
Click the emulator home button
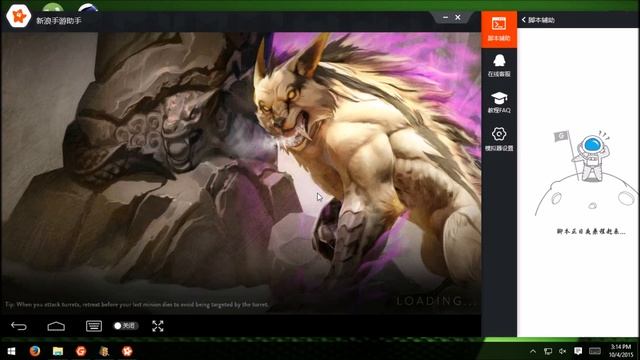tap(56, 326)
